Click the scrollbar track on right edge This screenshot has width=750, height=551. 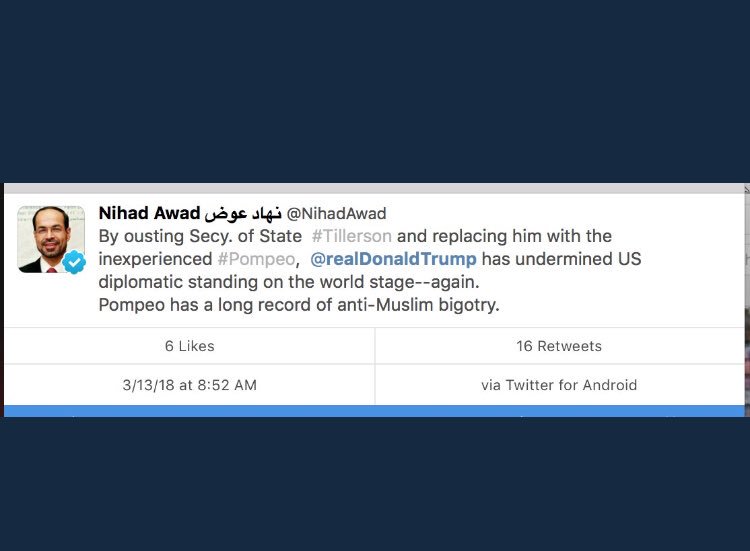pyautogui.click(x=747, y=300)
